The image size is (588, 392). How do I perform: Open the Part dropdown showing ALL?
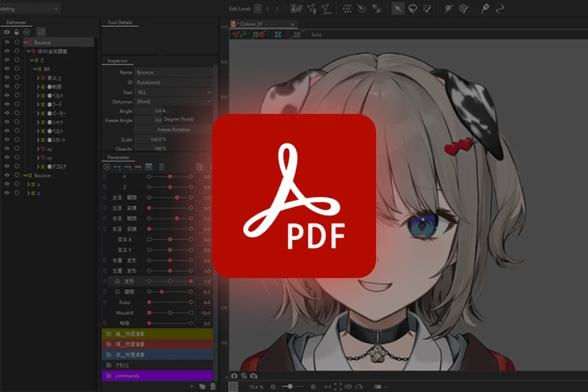pyautogui.click(x=173, y=92)
